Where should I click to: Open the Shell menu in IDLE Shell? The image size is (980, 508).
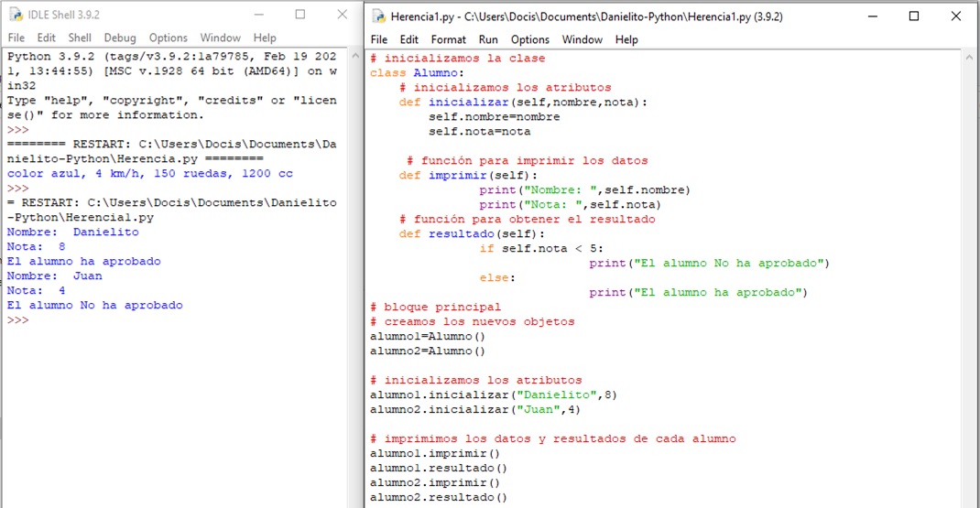(80, 38)
